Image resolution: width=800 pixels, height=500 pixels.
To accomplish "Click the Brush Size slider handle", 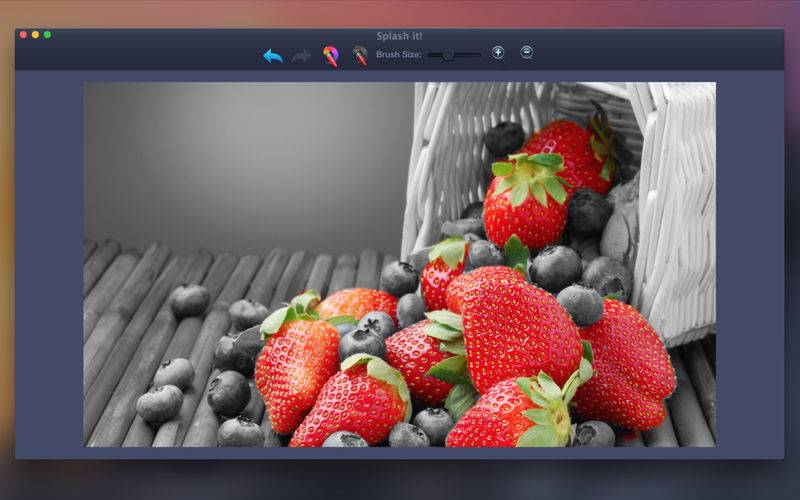I will click(x=448, y=55).
